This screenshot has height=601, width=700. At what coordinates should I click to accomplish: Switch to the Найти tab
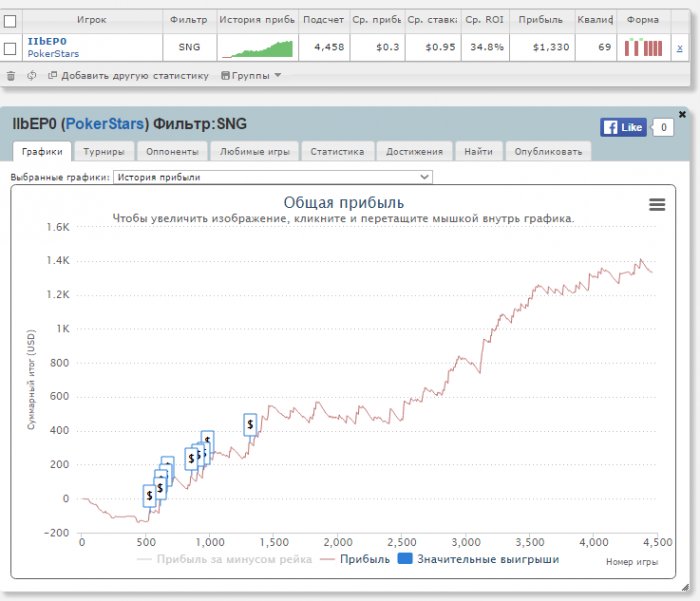coord(479,152)
